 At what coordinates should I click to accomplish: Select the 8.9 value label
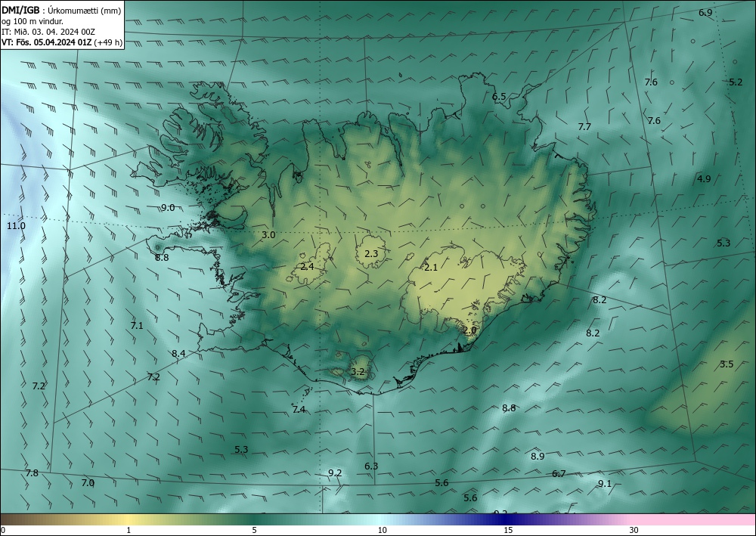[538, 456]
